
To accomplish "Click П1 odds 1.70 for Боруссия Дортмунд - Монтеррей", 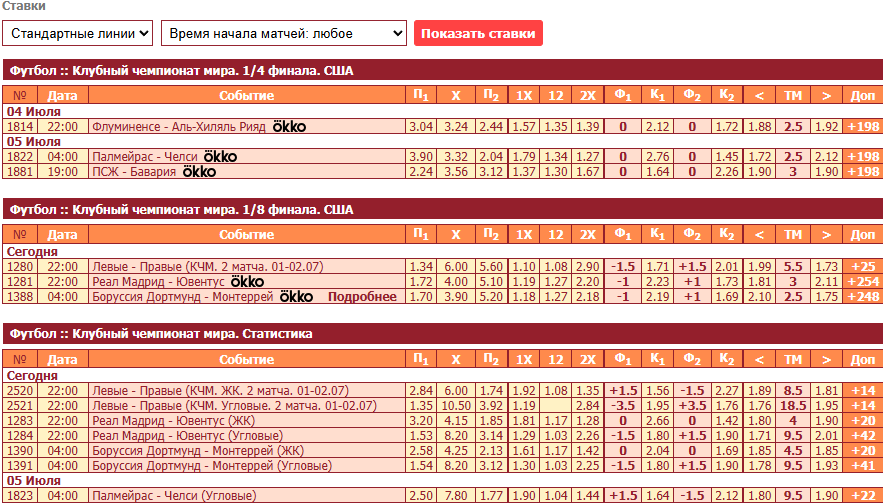I will (421, 296).
